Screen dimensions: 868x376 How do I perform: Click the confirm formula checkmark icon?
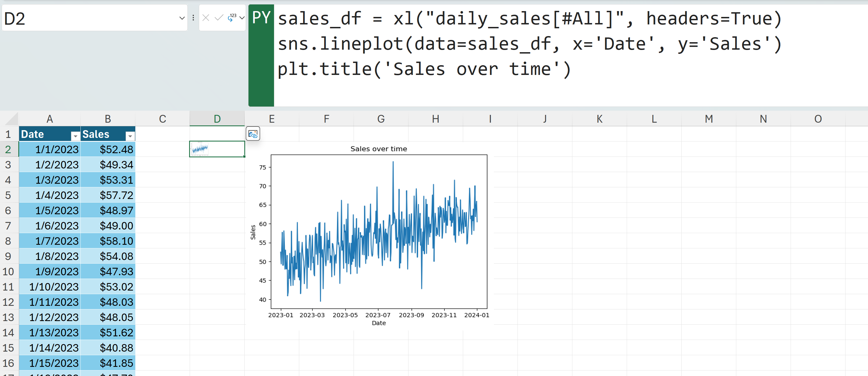(x=219, y=18)
